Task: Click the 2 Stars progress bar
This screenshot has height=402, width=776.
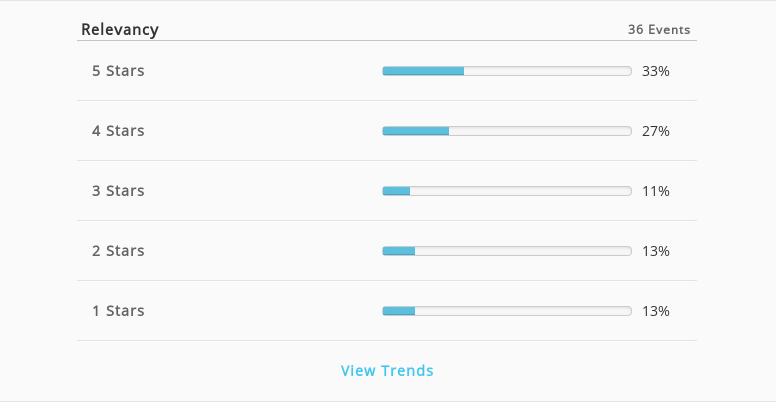Action: [x=507, y=251]
